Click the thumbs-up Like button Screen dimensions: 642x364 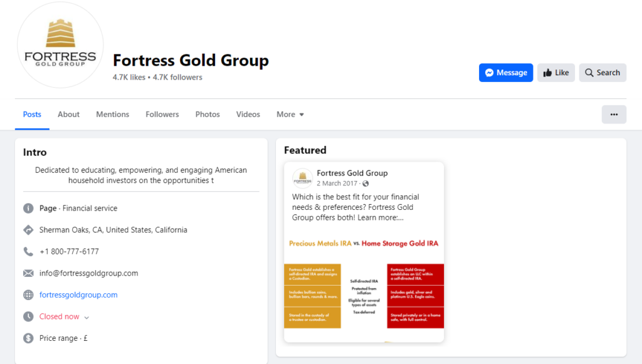(x=556, y=73)
